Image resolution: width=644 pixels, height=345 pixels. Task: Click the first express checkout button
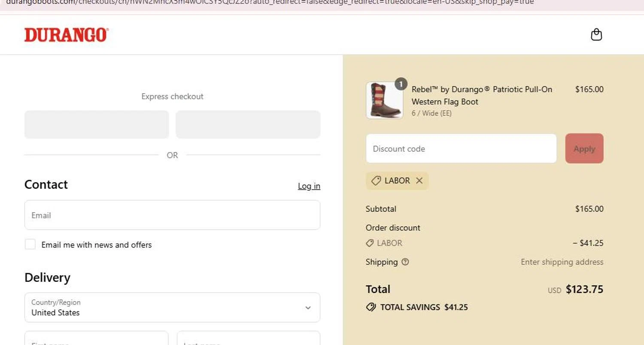tap(97, 125)
